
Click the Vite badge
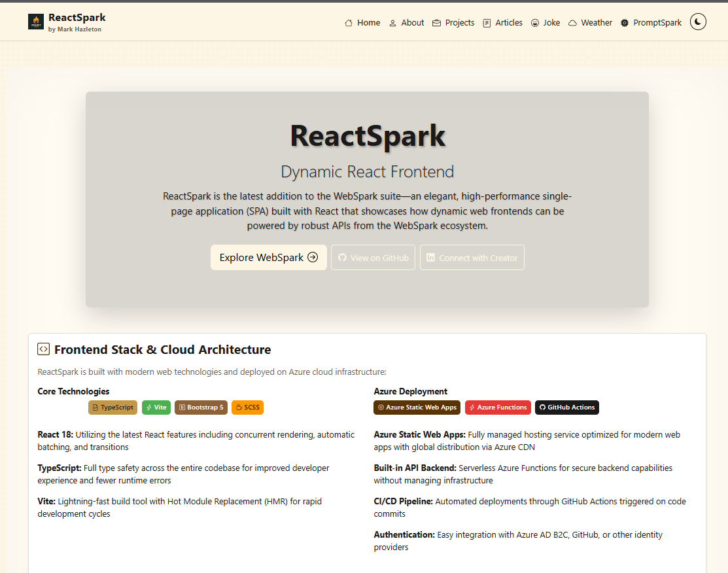tap(156, 407)
